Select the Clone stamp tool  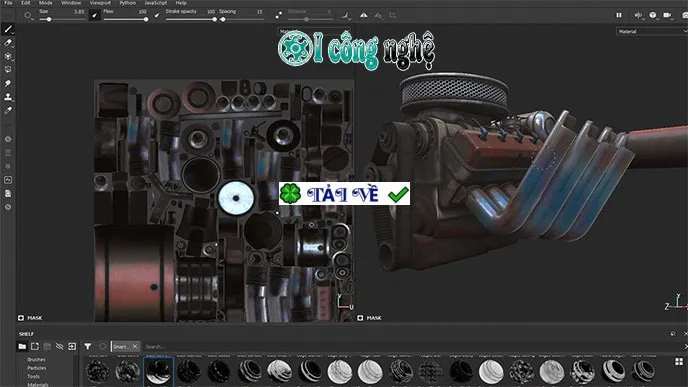click(x=8, y=97)
